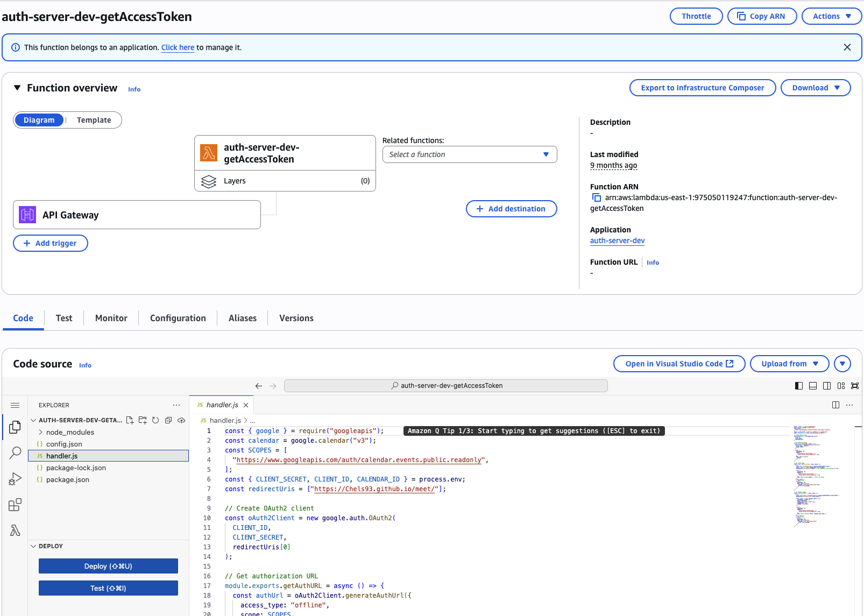Collapse the DEPLOY section
The height and width of the screenshot is (616, 864).
pyautogui.click(x=33, y=546)
